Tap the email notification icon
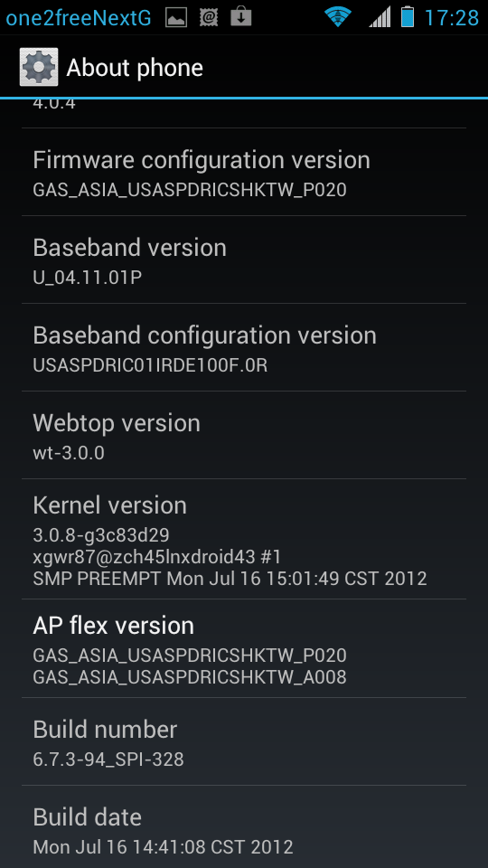Viewport: 488px width, 868px height. point(209,17)
